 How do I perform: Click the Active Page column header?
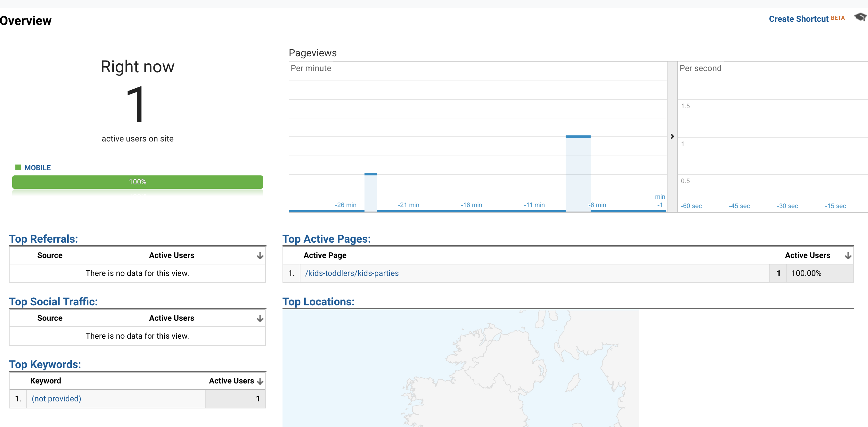pyautogui.click(x=324, y=255)
